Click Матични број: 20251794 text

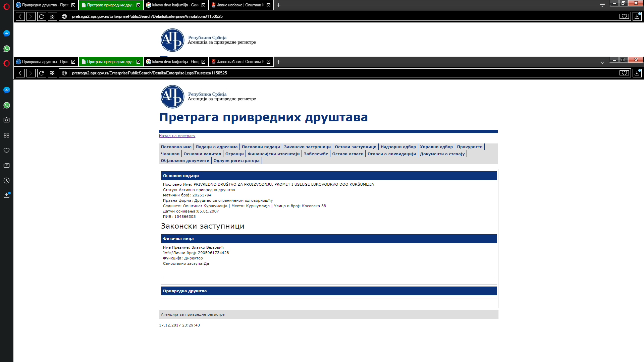point(187,195)
